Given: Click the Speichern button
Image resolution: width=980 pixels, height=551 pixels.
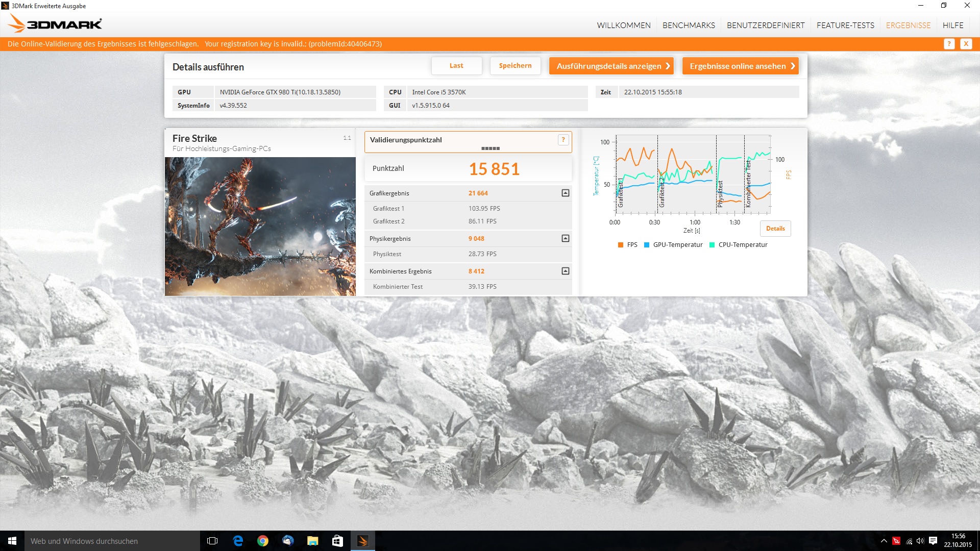Looking at the screenshot, I should pos(515,66).
